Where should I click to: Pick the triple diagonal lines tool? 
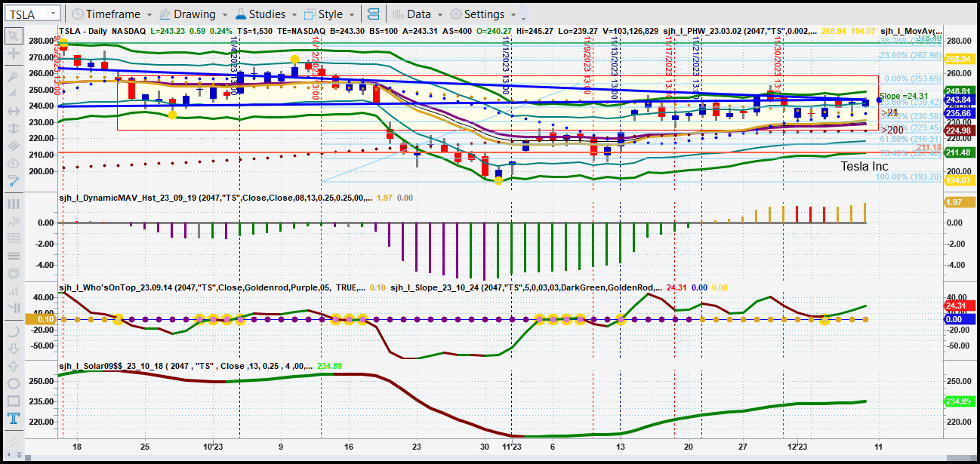pos(13,146)
